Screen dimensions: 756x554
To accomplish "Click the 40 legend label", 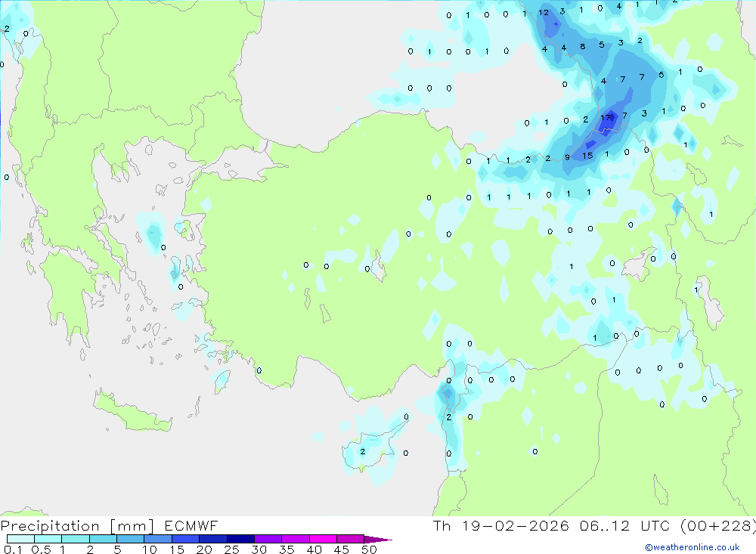I will click(x=314, y=549).
